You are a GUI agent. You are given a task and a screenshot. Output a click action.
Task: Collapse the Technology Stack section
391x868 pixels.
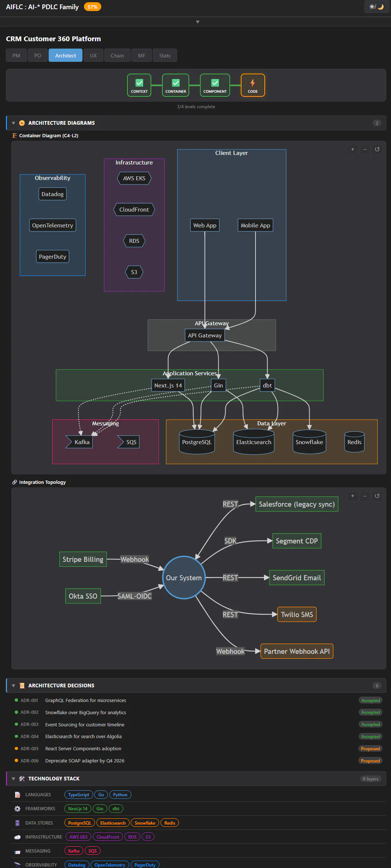[14, 779]
